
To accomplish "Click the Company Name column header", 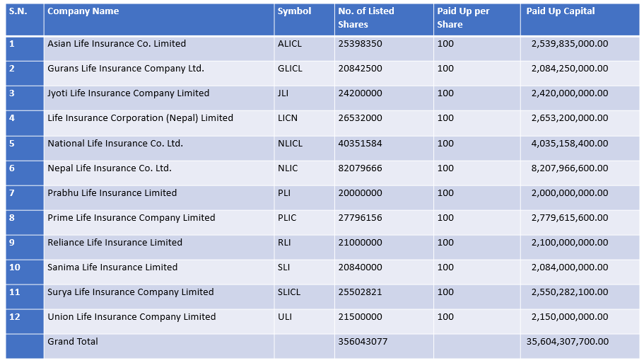I will (83, 11).
